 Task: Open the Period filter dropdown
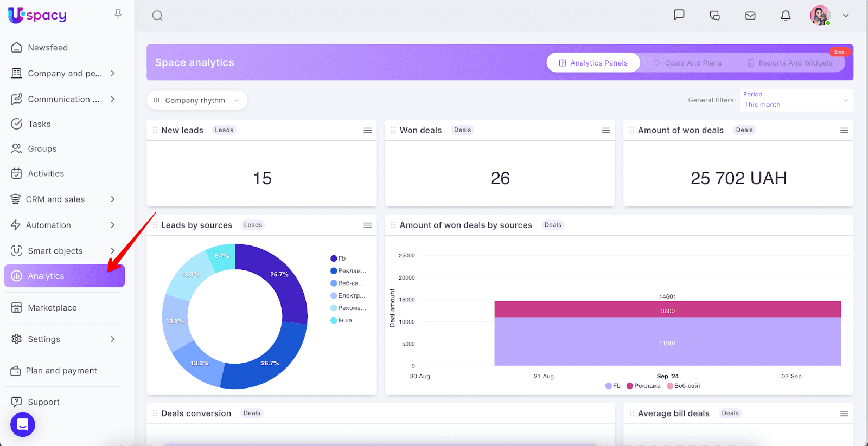[796, 100]
